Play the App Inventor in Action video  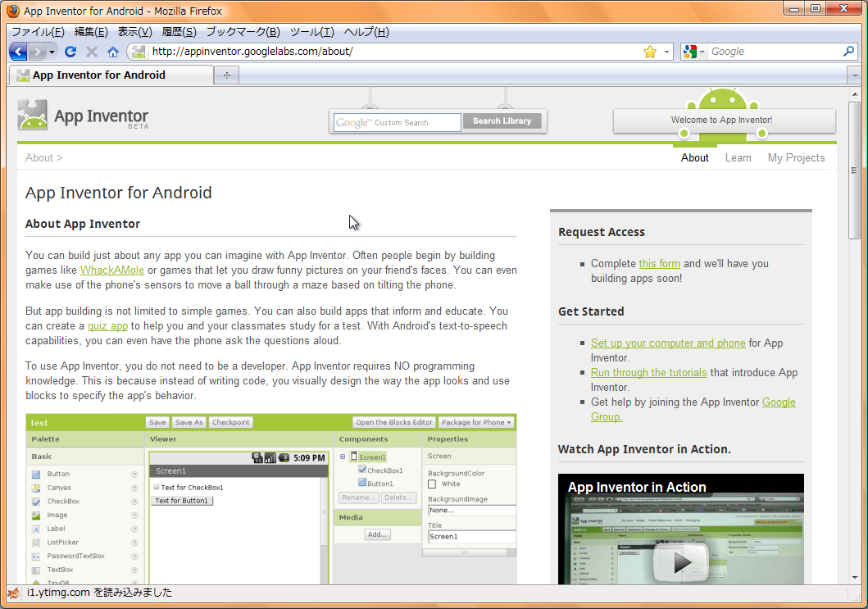point(681,562)
